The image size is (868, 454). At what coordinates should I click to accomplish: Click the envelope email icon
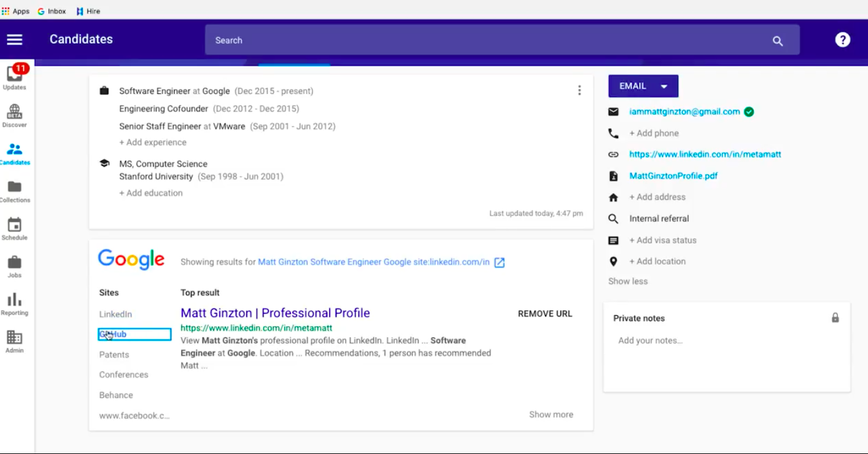tap(613, 112)
